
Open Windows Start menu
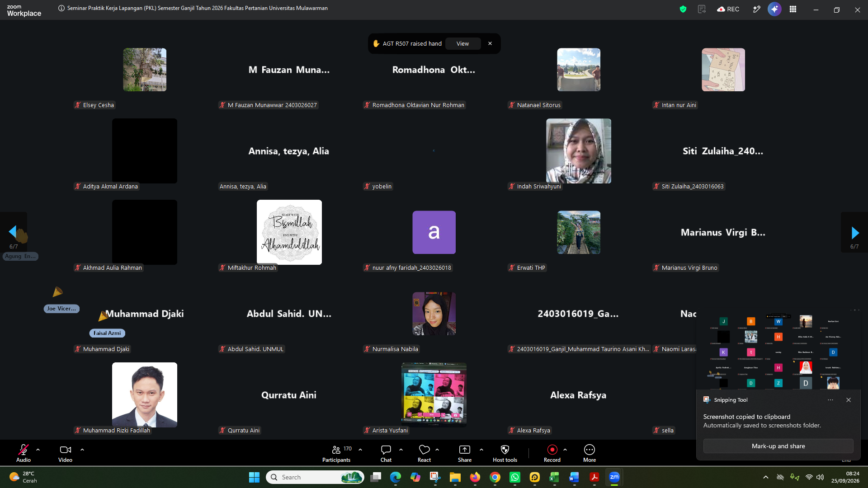tap(254, 477)
